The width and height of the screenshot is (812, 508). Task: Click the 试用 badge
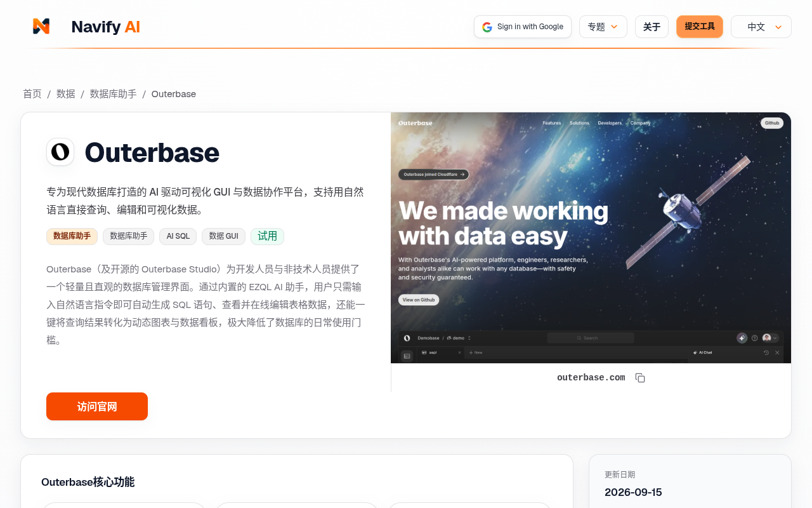pyautogui.click(x=267, y=236)
